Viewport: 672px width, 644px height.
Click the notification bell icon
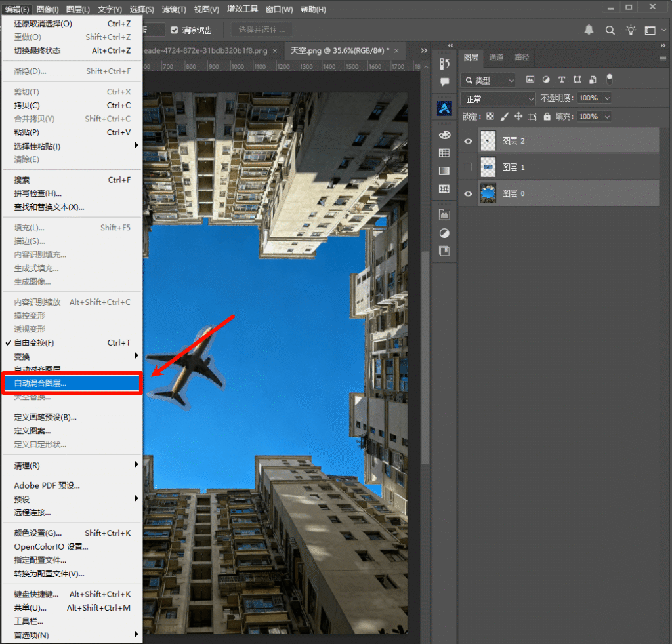(589, 30)
